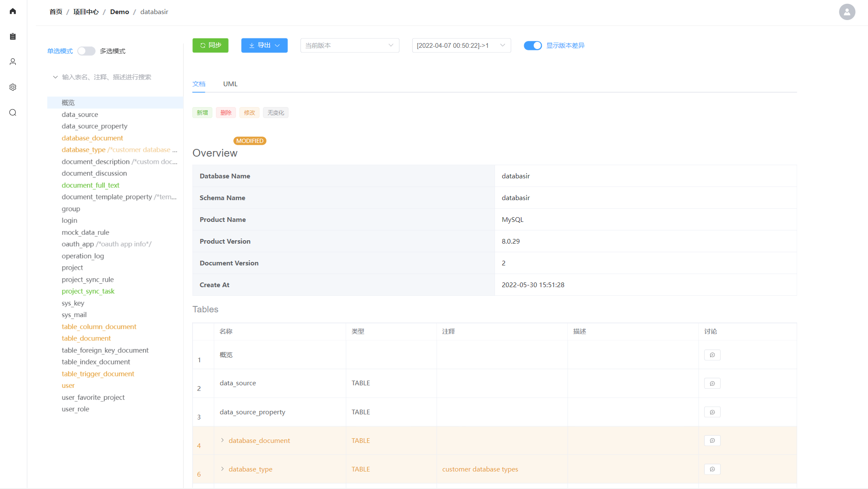The width and height of the screenshot is (868, 489).
Task: Open the user avatar at top right
Action: [847, 12]
